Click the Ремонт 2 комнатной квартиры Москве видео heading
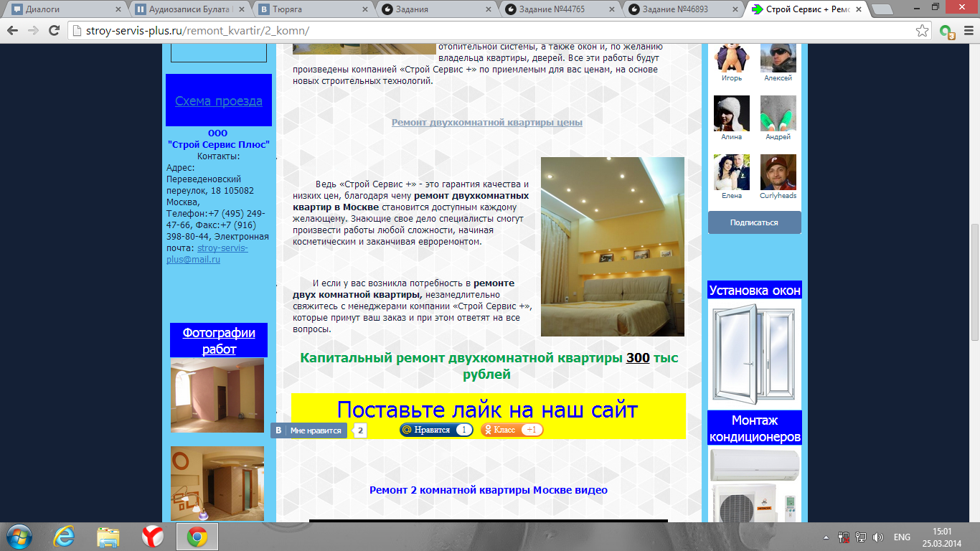980x551 pixels. coord(488,490)
